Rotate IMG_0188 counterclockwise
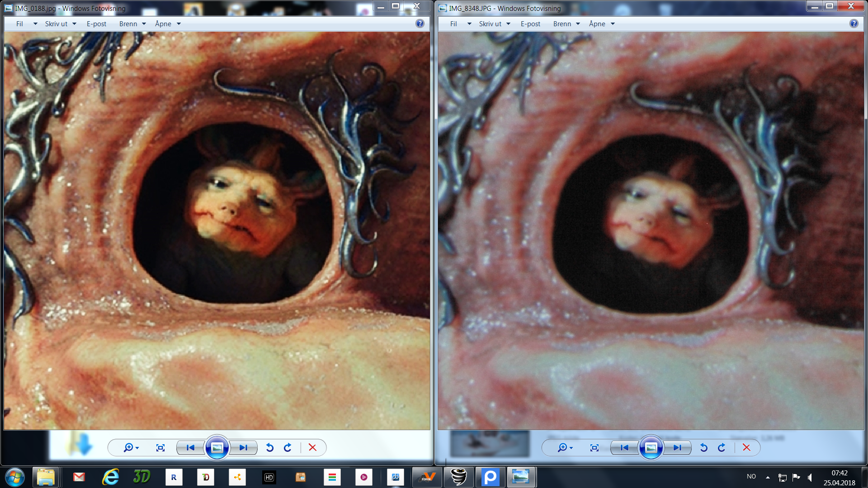868x488 pixels. point(270,447)
